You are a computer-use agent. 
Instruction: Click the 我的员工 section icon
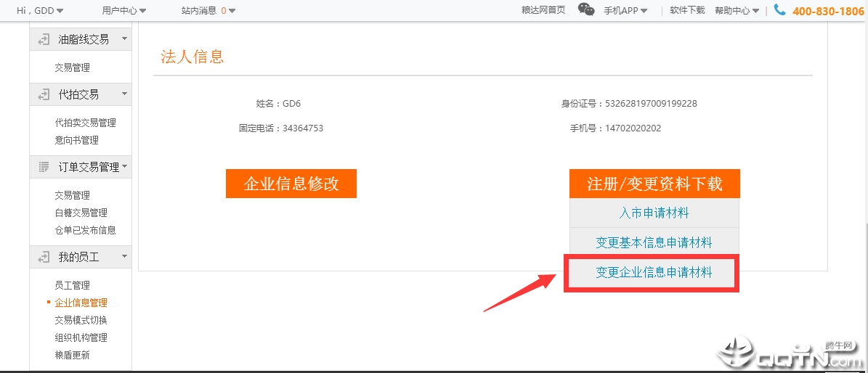point(44,257)
